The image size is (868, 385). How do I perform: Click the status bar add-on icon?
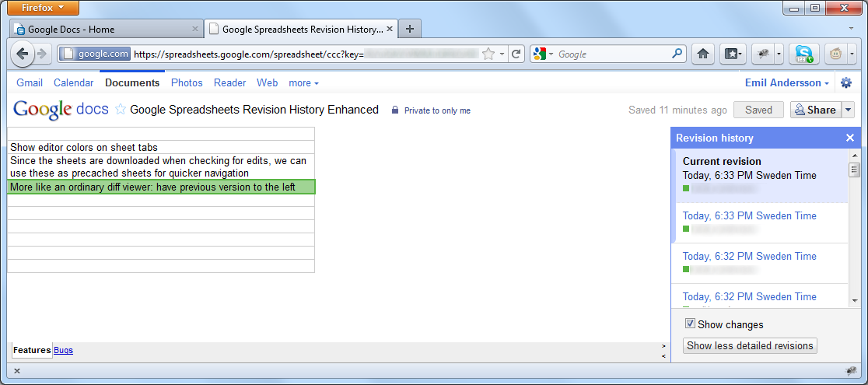[850, 371]
